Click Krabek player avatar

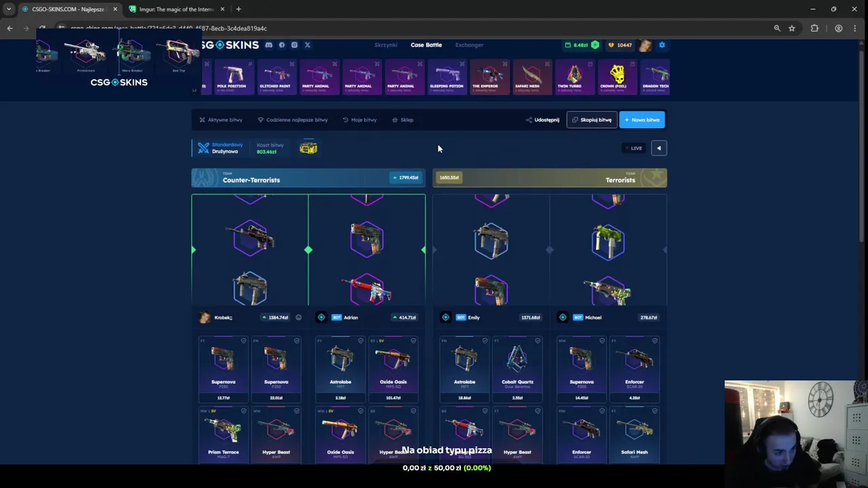(205, 317)
